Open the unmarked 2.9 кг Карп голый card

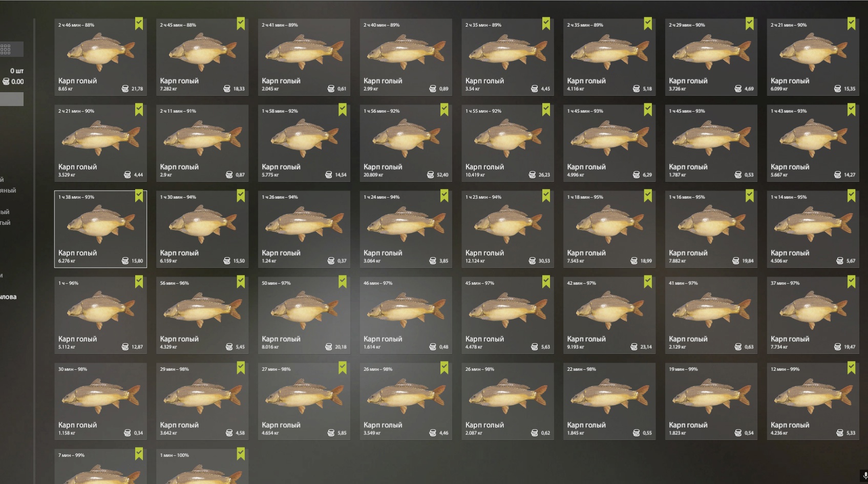[202, 143]
